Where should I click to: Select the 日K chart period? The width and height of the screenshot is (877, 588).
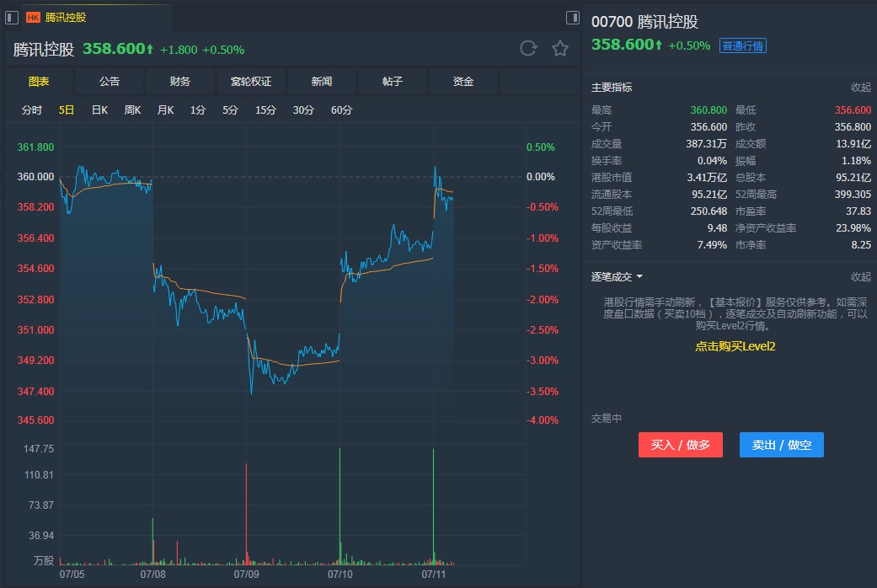99,110
